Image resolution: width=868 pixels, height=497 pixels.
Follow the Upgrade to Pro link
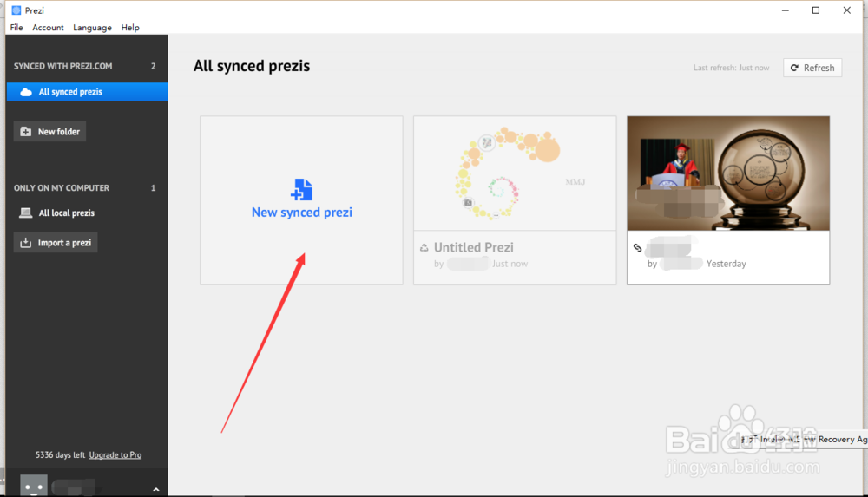(x=115, y=455)
